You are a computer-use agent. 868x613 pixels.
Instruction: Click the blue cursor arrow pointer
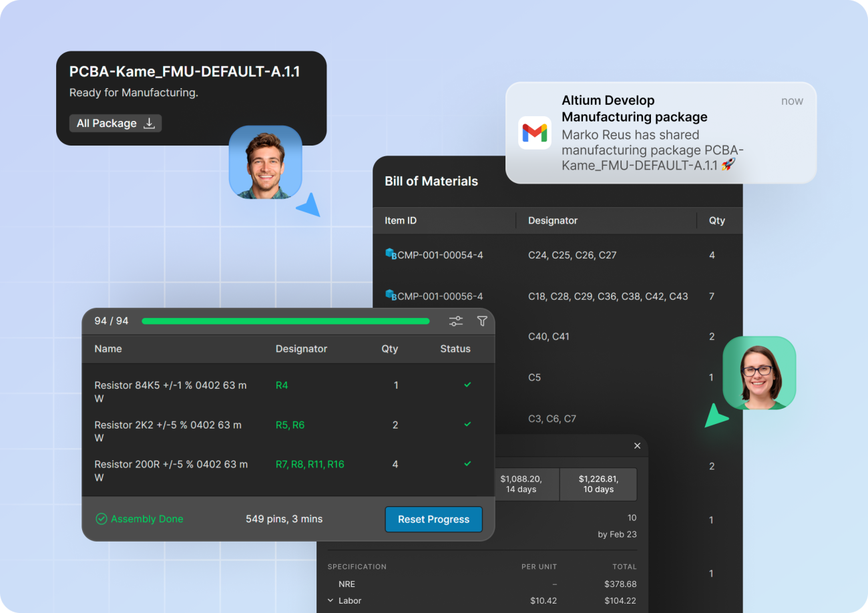(x=309, y=206)
